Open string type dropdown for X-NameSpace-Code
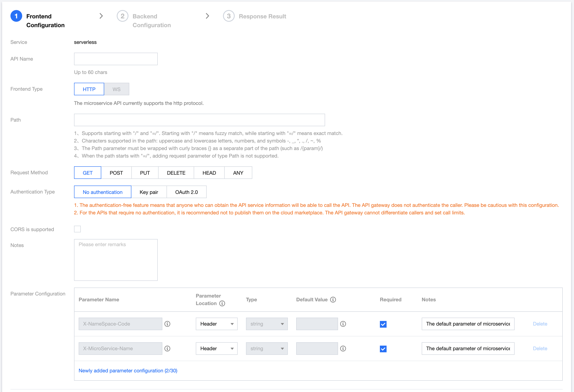 coord(266,324)
